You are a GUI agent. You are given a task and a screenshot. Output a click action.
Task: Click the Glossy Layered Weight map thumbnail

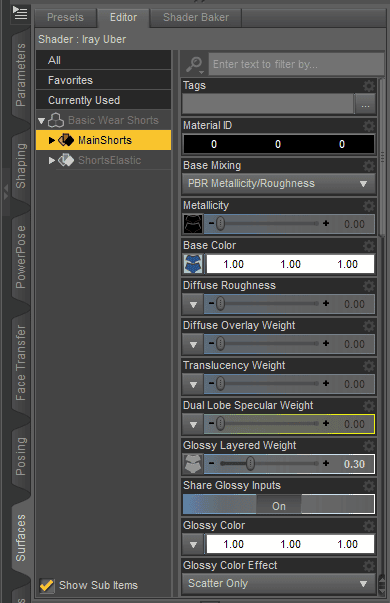click(193, 464)
